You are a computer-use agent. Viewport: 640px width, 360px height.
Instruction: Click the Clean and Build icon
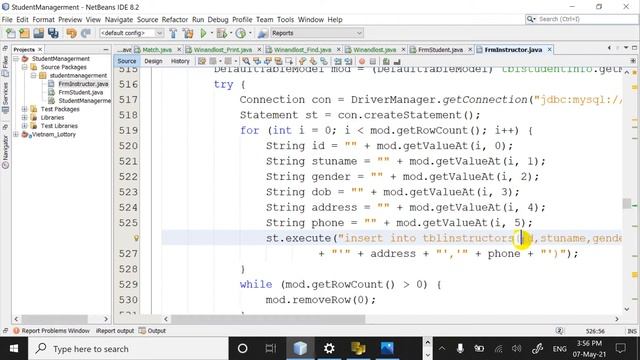(188, 33)
